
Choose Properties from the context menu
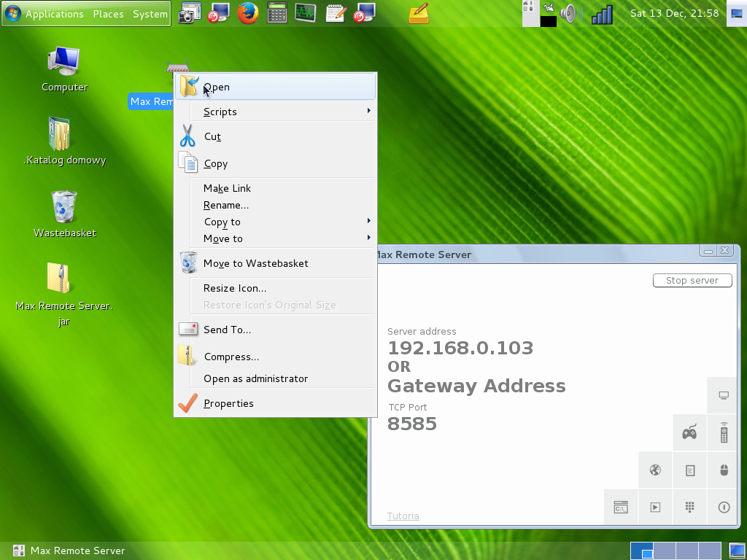point(229,403)
